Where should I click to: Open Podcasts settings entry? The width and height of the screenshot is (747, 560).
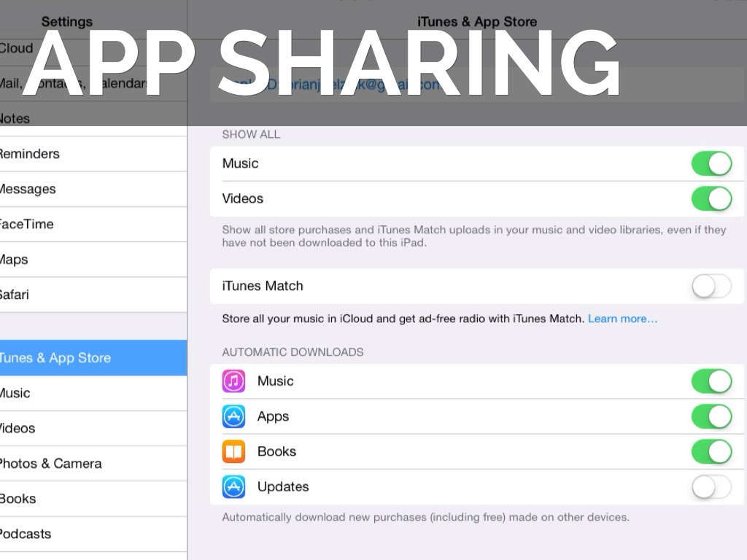(x=44, y=534)
